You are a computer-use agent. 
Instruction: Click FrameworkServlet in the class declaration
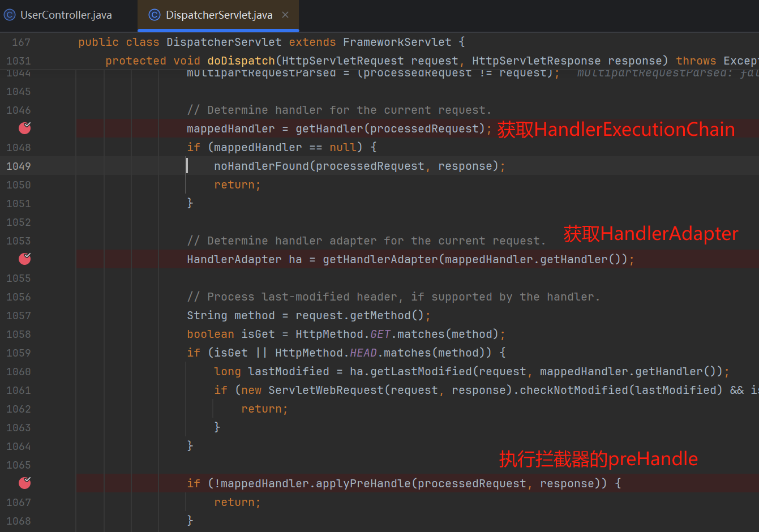(x=397, y=42)
